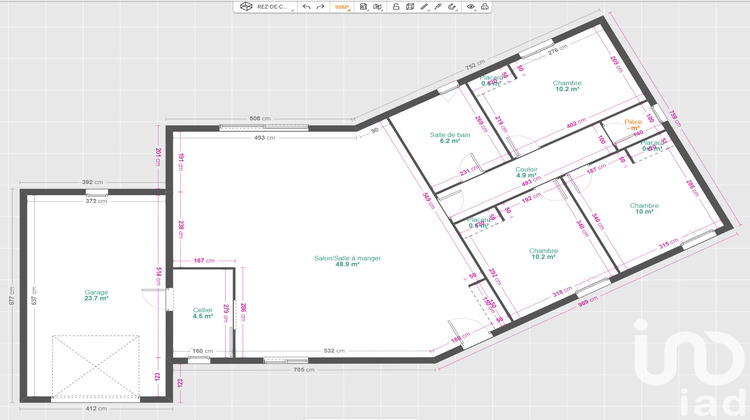Click the Couloir 4.9 m² room label
The height and width of the screenshot is (420, 750).
pyautogui.click(x=527, y=173)
